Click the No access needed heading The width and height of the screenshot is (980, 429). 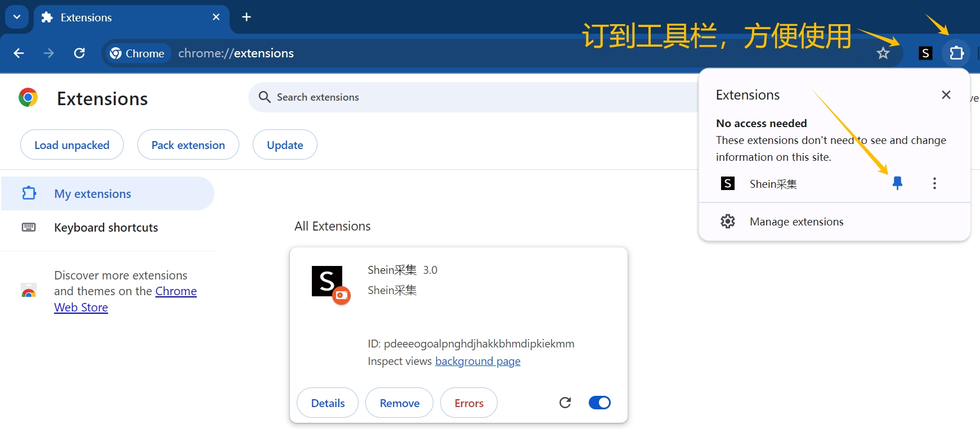(x=761, y=123)
